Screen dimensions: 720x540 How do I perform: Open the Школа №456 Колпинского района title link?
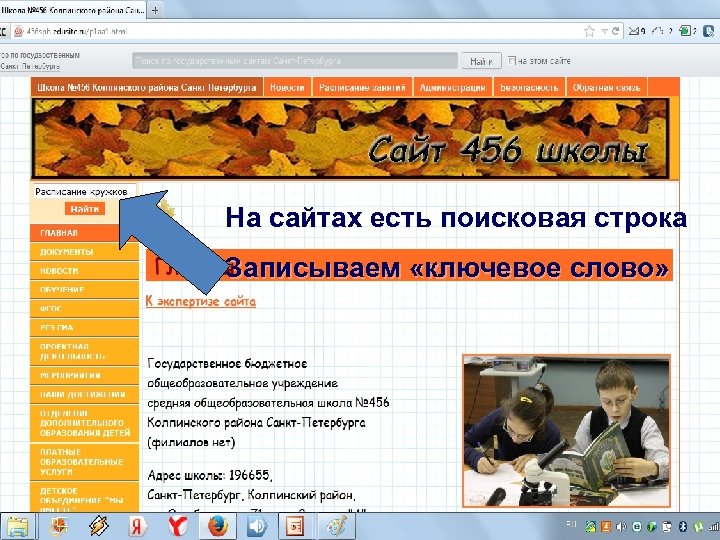(x=146, y=87)
